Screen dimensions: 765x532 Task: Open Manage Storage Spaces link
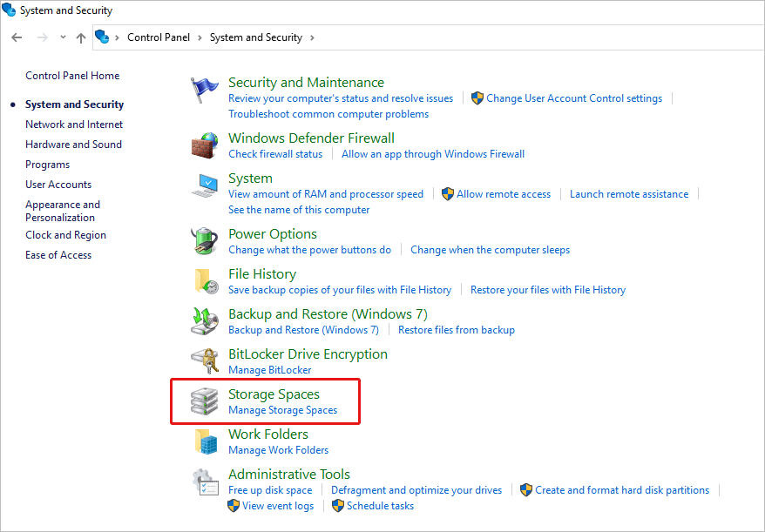pos(282,410)
